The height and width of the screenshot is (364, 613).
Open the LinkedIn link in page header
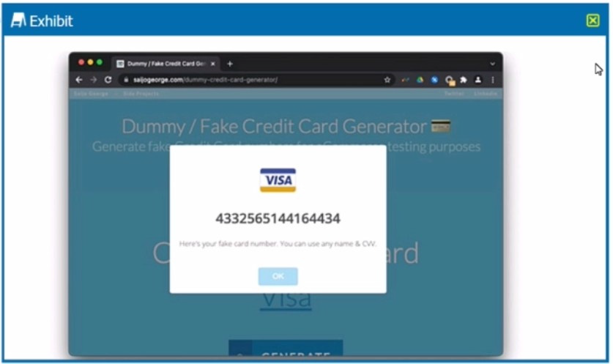pos(486,94)
